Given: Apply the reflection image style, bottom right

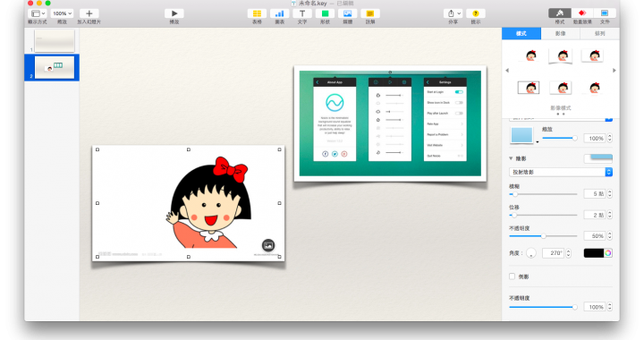Looking at the screenshot, I should tap(594, 88).
